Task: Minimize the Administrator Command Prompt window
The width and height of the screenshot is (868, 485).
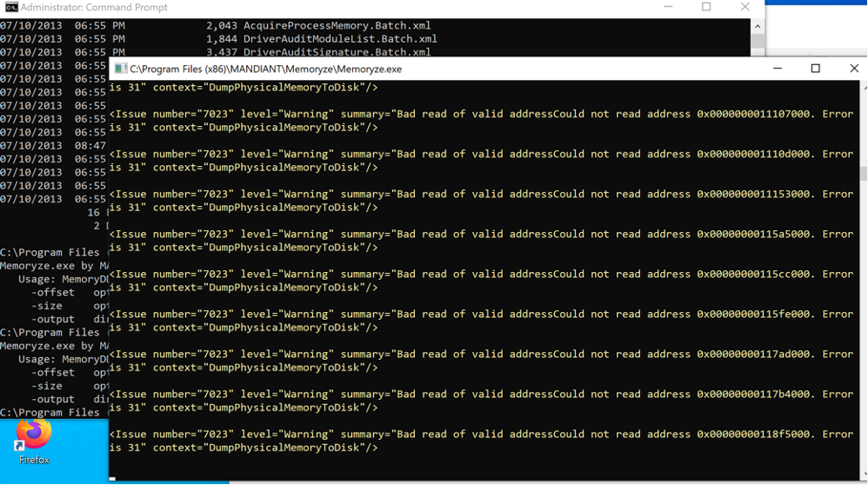Action: 668,7
